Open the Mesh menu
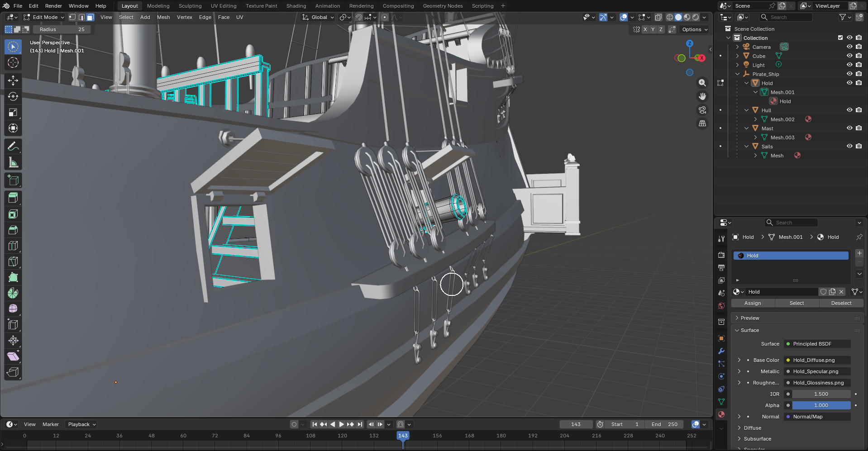The width and height of the screenshot is (868, 451). (x=163, y=17)
